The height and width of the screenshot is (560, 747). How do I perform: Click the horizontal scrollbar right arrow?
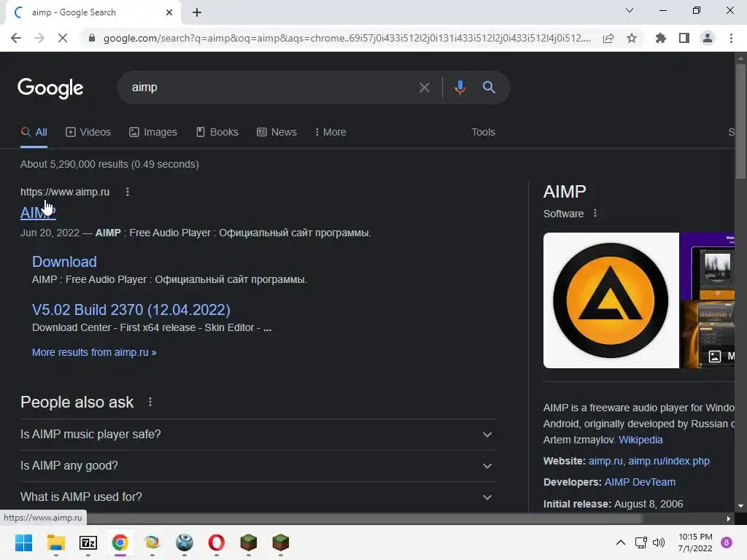(x=729, y=518)
